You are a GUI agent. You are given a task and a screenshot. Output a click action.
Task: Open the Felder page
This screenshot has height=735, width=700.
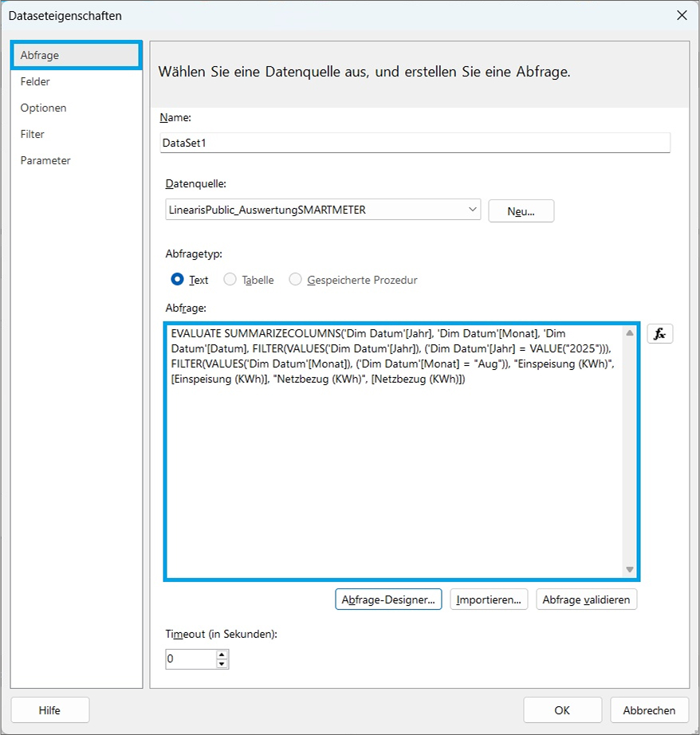tap(36, 81)
